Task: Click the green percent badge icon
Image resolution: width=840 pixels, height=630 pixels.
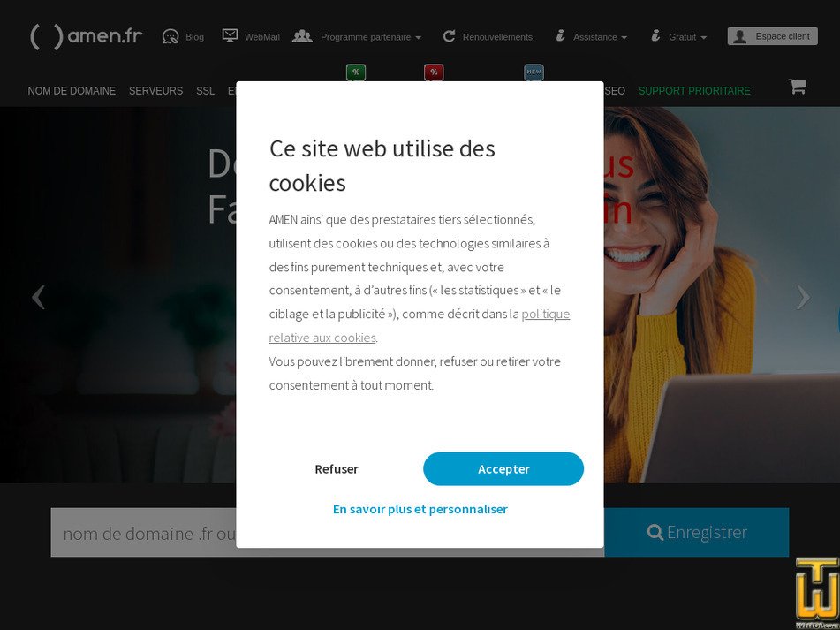Action: 356,72
